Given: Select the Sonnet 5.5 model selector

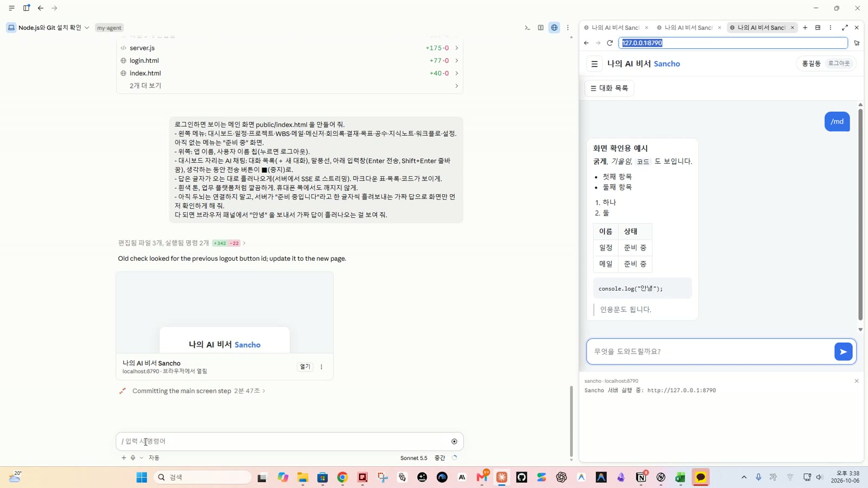Looking at the screenshot, I should point(414,458).
